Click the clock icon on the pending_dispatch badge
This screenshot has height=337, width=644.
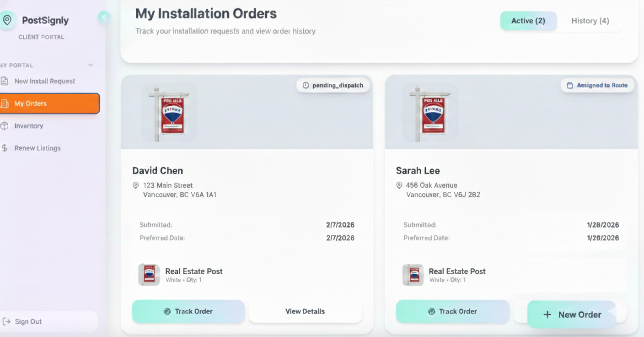point(305,85)
